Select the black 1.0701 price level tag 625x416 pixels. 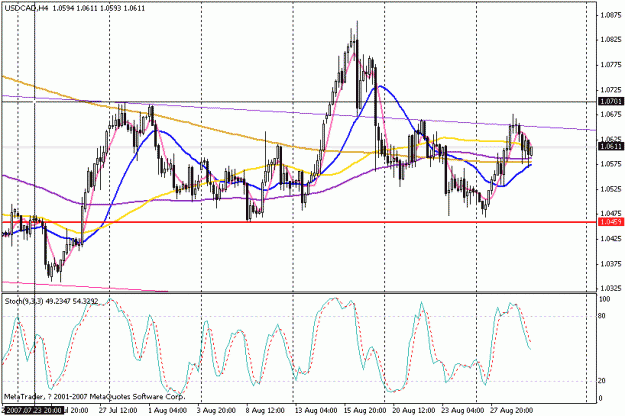[611, 102]
